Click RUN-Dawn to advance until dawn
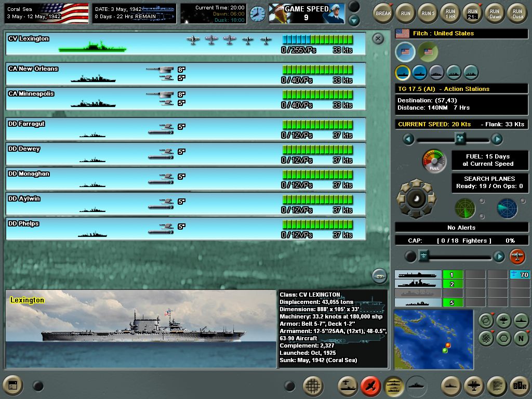 pyautogui.click(x=494, y=13)
